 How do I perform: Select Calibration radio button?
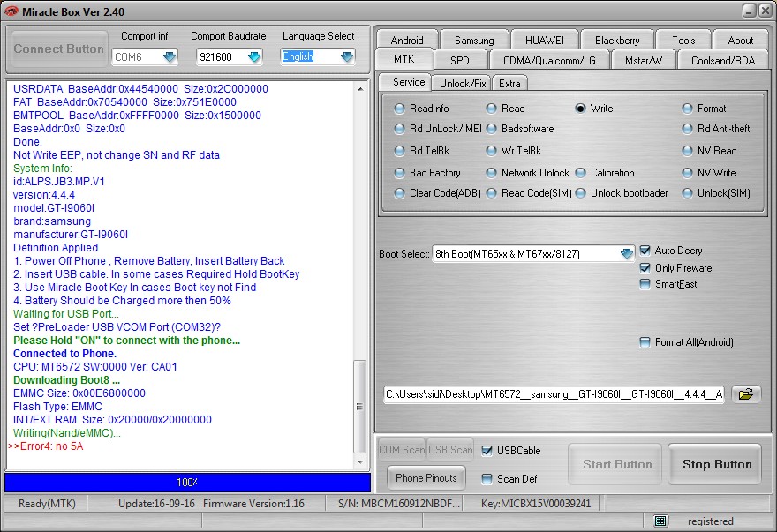pos(580,173)
